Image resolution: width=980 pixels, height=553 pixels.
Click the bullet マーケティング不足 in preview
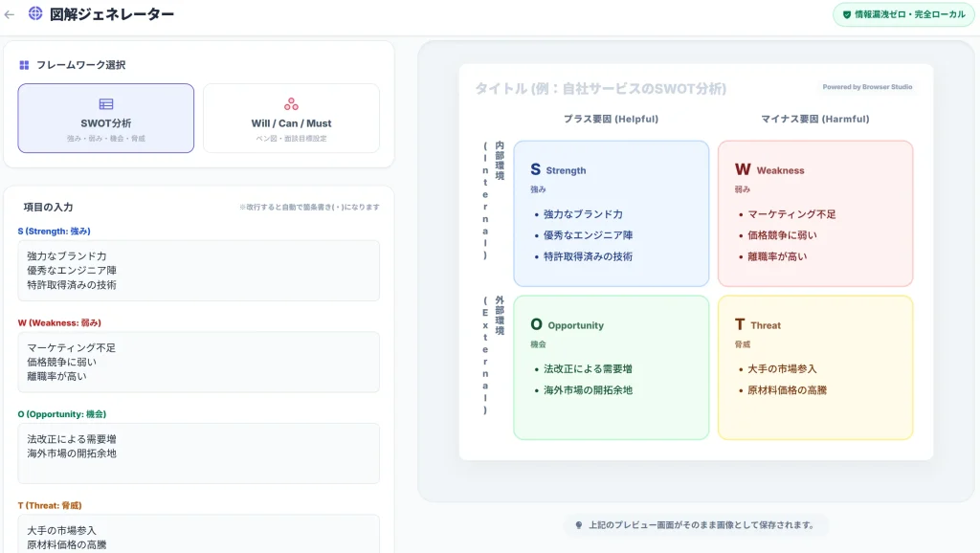791,214
